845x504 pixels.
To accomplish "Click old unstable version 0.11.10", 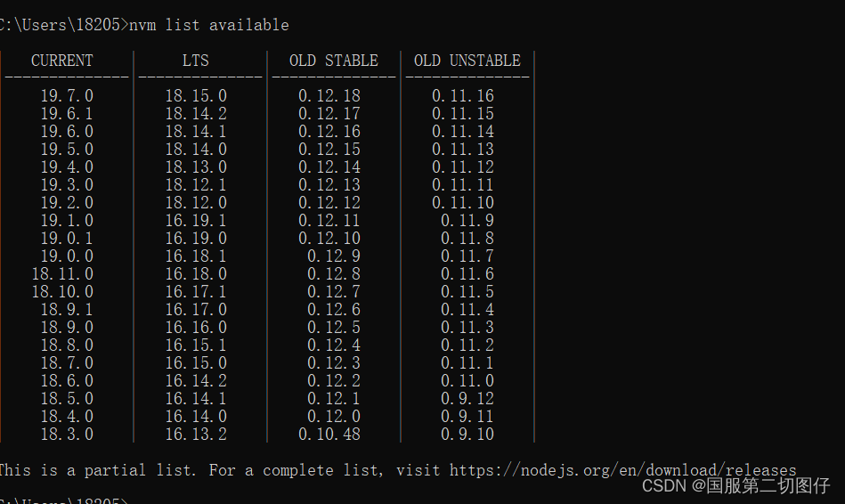I will click(463, 203).
